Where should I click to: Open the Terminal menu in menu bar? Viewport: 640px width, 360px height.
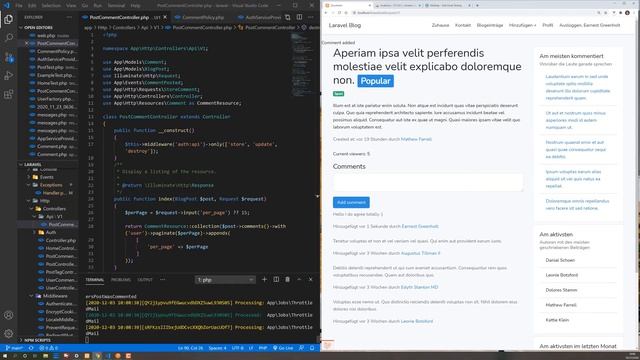(116, 6)
